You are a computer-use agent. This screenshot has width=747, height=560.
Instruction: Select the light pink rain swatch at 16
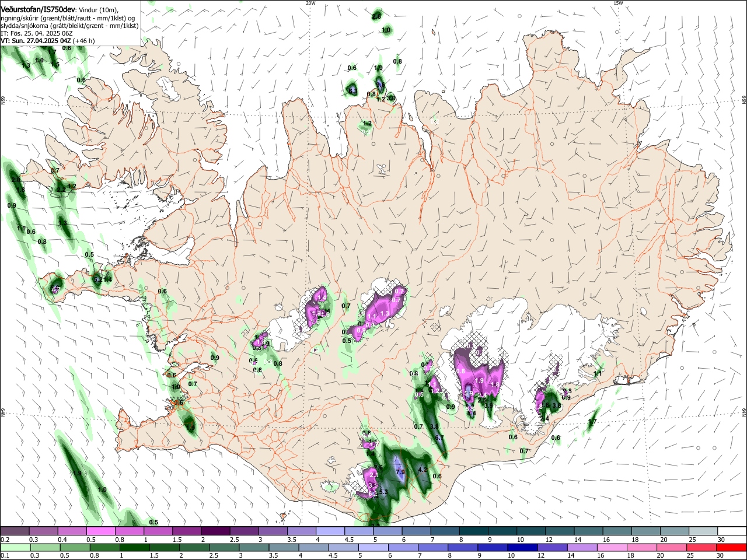tap(612, 547)
